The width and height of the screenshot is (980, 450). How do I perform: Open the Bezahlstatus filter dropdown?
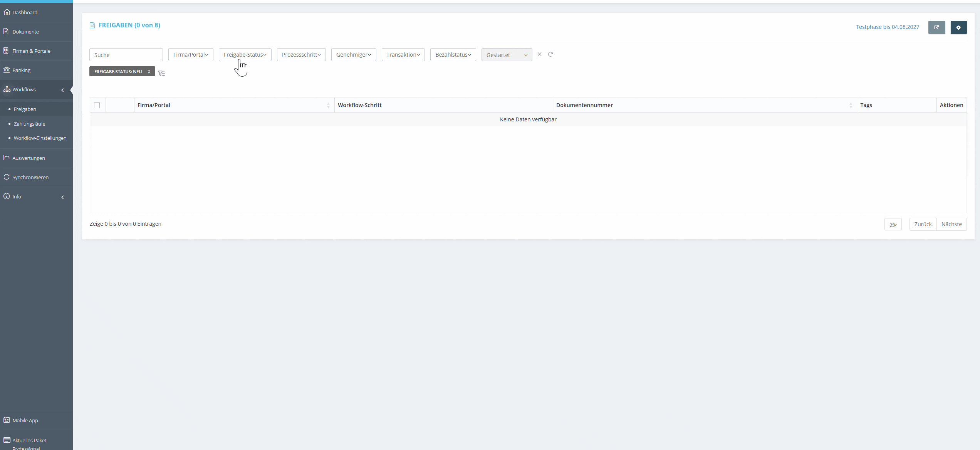point(453,55)
